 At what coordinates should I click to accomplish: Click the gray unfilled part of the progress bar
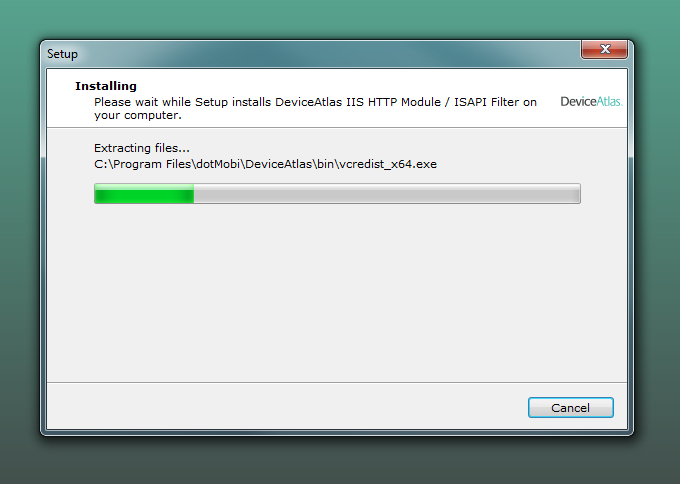387,193
